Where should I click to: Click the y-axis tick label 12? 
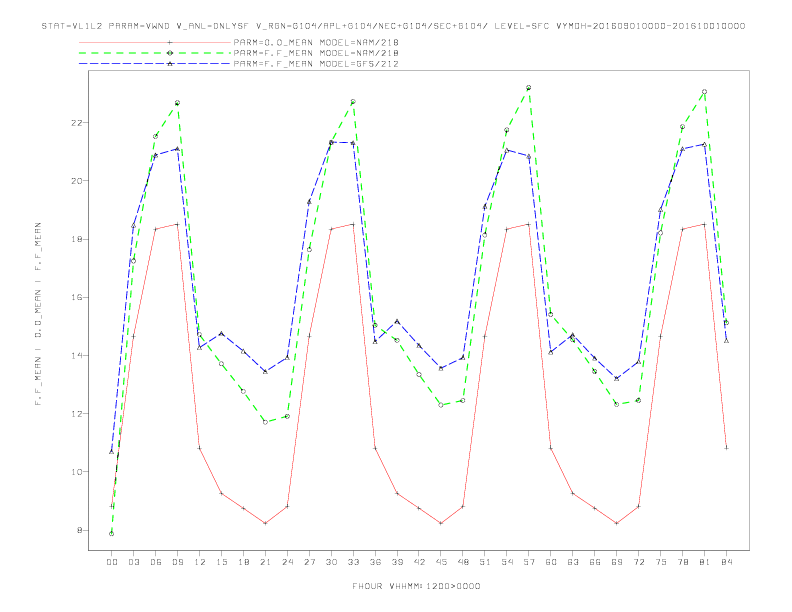pyautogui.click(x=76, y=414)
